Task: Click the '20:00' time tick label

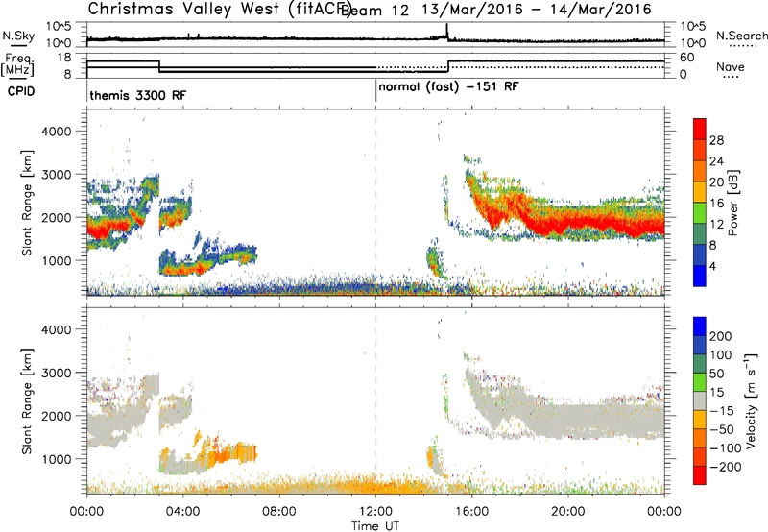Action: pyautogui.click(x=568, y=512)
